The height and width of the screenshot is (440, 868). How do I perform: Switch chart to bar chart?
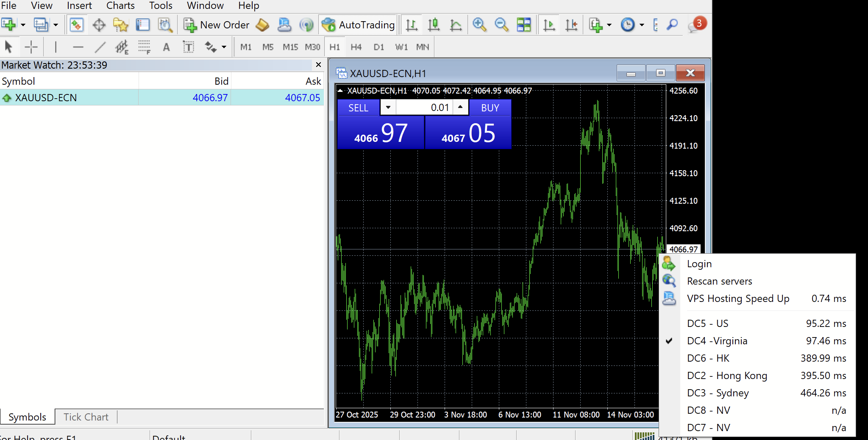click(x=412, y=25)
